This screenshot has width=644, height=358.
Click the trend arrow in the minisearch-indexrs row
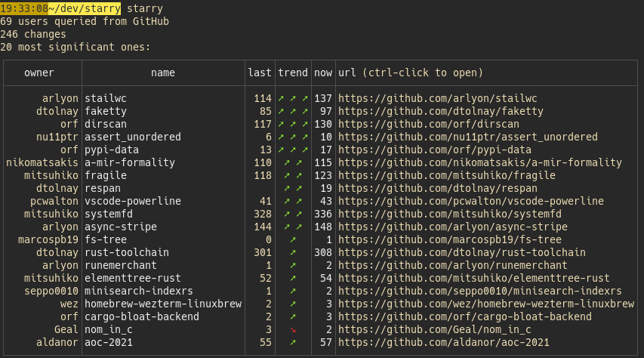coord(293,291)
